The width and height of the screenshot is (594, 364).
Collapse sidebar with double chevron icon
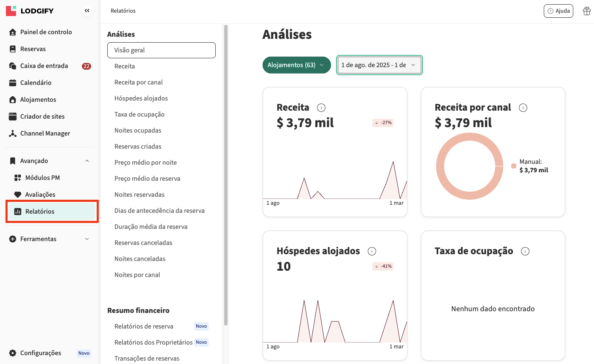(x=87, y=11)
